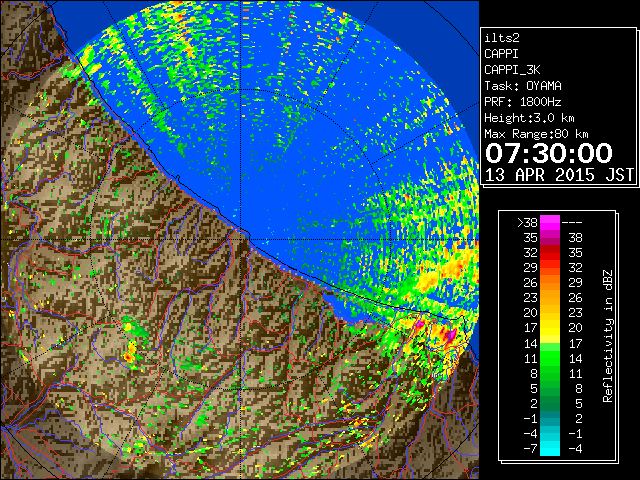This screenshot has height=480, width=640.
Task: Click the 'ilts2' label in info box
Action: pyautogui.click(x=502, y=38)
